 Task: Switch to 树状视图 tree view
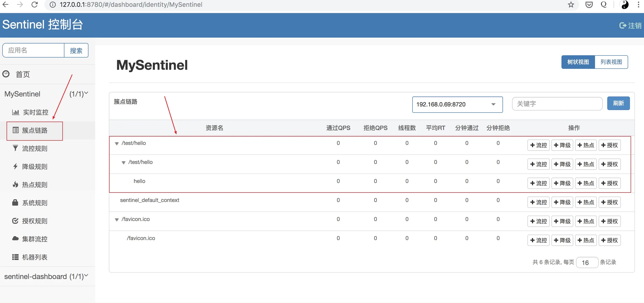pos(578,62)
